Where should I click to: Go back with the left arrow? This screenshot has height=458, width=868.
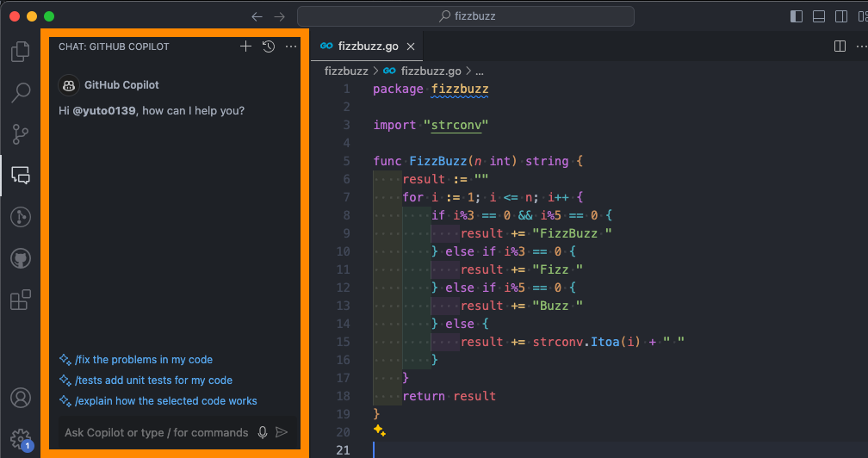tap(257, 16)
